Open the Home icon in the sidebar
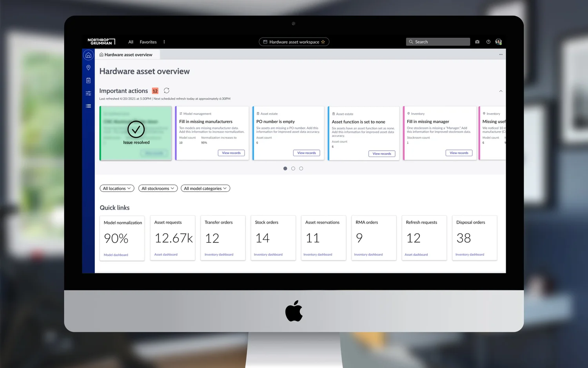Viewport: 588px width, 368px height. [x=88, y=55]
